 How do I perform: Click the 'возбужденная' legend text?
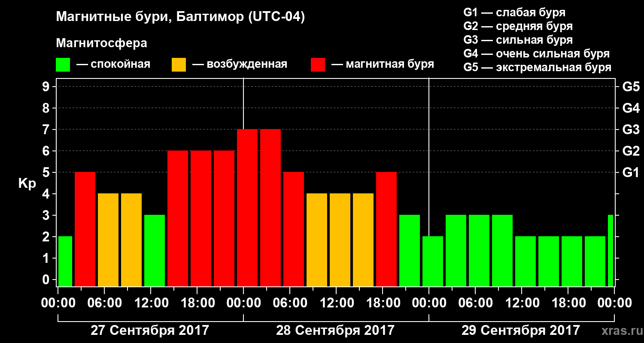point(247,64)
